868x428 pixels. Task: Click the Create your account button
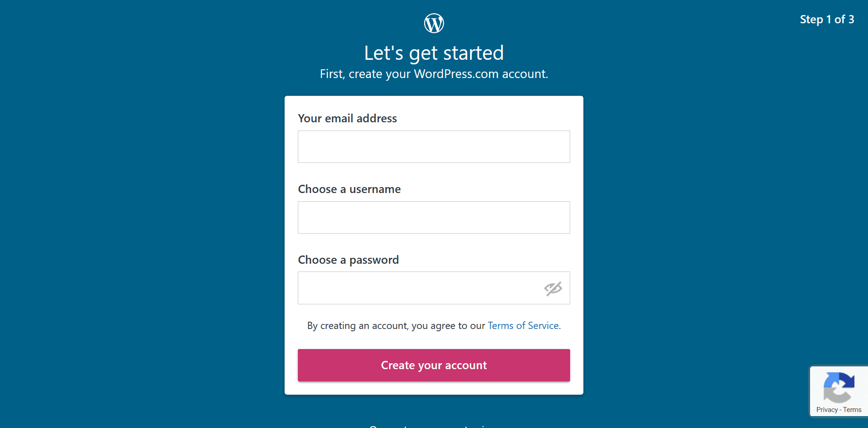[434, 365]
